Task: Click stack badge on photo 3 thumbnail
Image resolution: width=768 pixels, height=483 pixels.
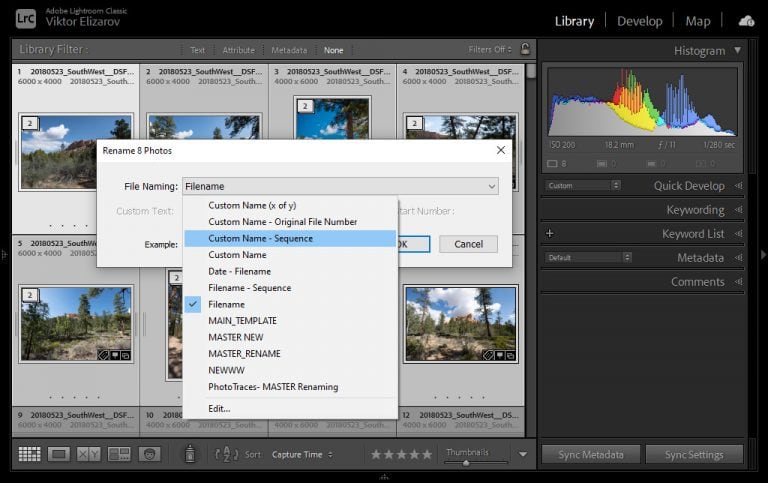Action: click(305, 106)
